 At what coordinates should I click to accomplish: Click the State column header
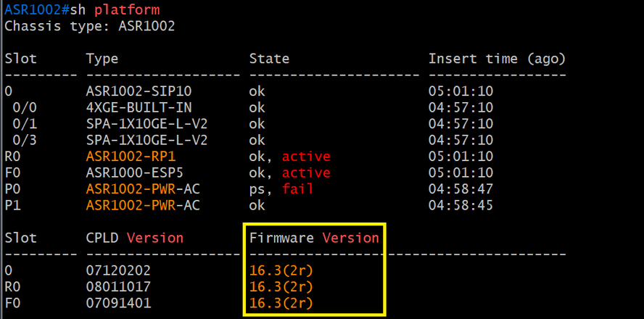270,59
